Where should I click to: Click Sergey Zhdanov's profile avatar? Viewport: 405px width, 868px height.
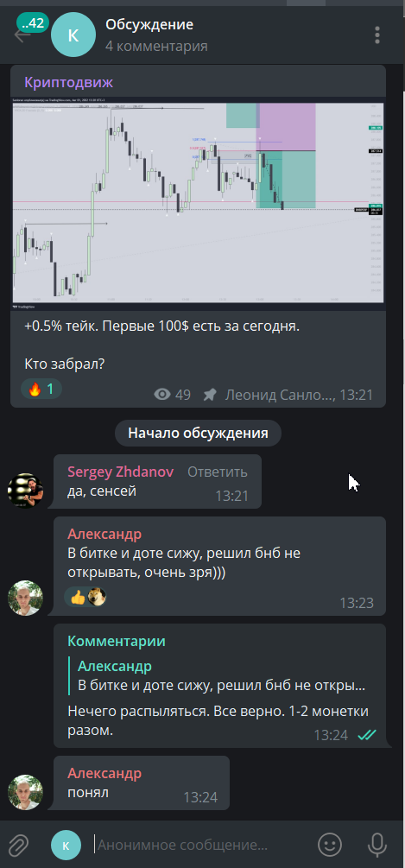(25, 490)
